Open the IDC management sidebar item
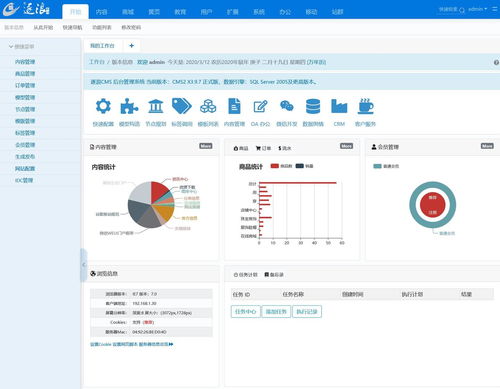Image resolution: width=500 pixels, height=389 pixels. [x=24, y=180]
